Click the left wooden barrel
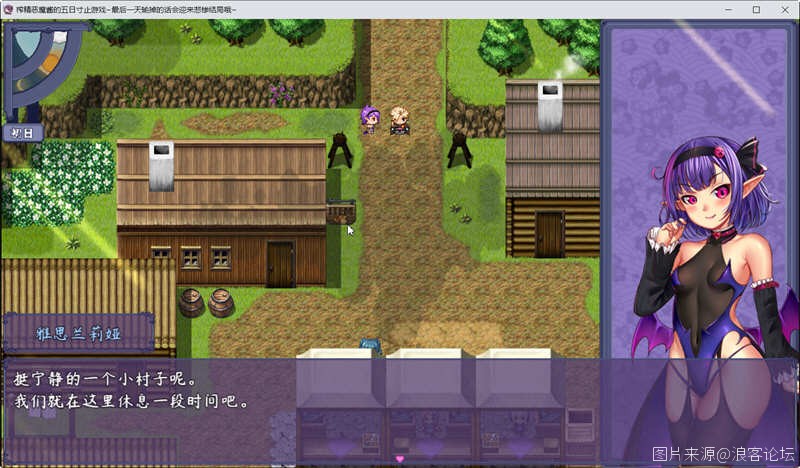This screenshot has width=800, height=468. 191,302
